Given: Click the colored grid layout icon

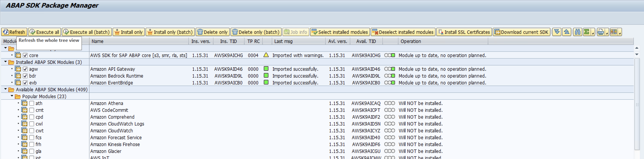Looking at the screenshot, I should pos(614,32).
